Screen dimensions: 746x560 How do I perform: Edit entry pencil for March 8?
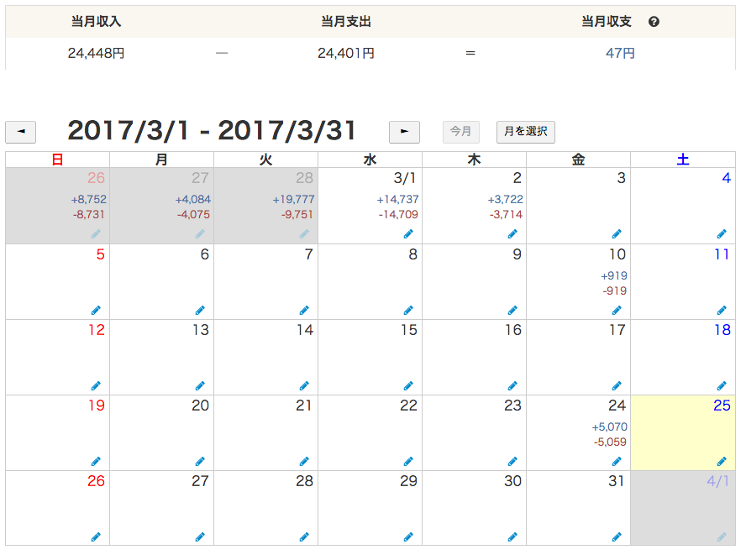point(408,311)
